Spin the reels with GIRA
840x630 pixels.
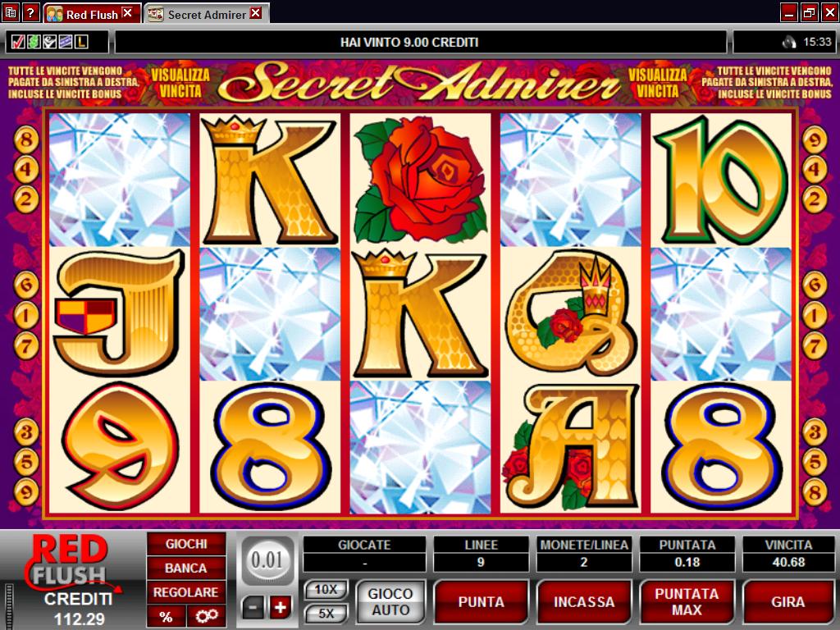(788, 601)
